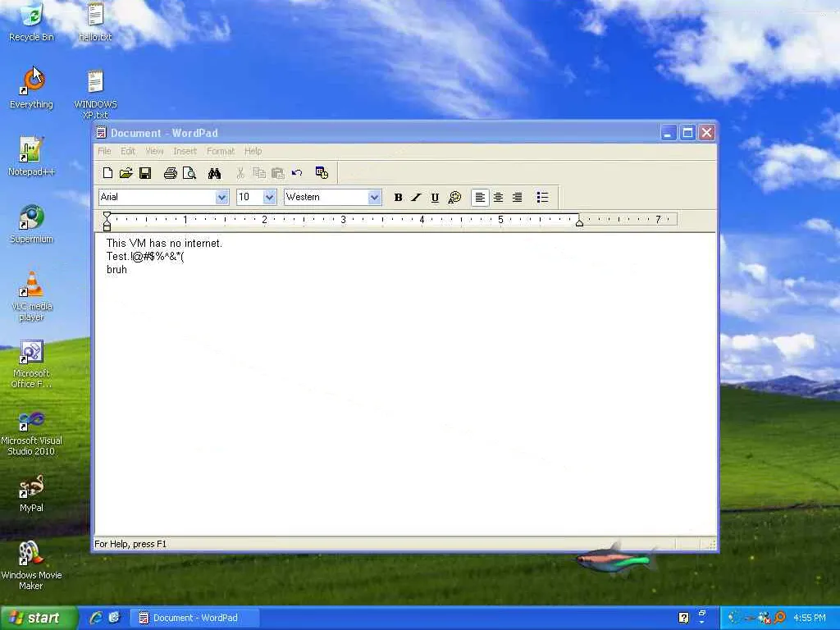
Task: Open the font color palette button
Action: (454, 197)
